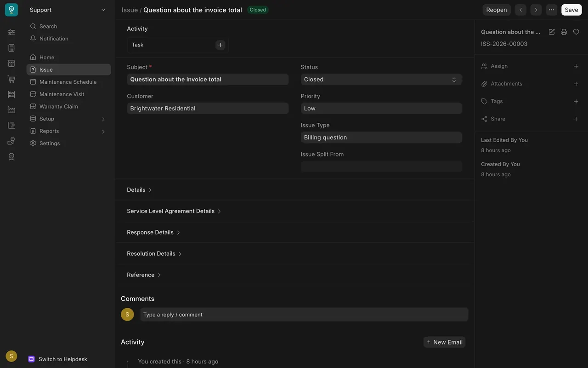Expand the Details section
Image resolution: width=588 pixels, height=368 pixels.
pos(140,190)
